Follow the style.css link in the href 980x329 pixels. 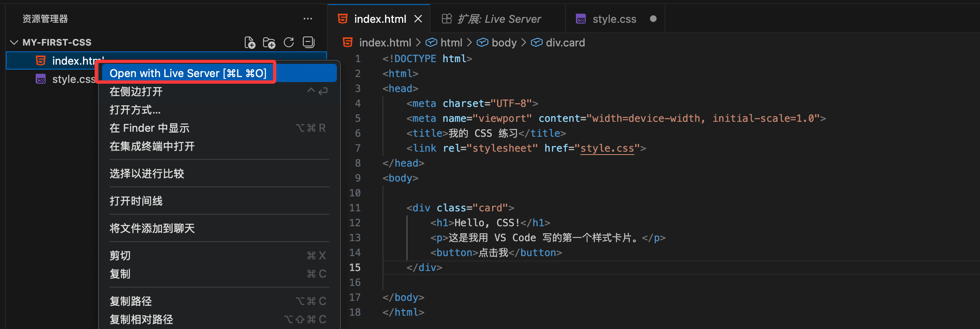[607, 148]
